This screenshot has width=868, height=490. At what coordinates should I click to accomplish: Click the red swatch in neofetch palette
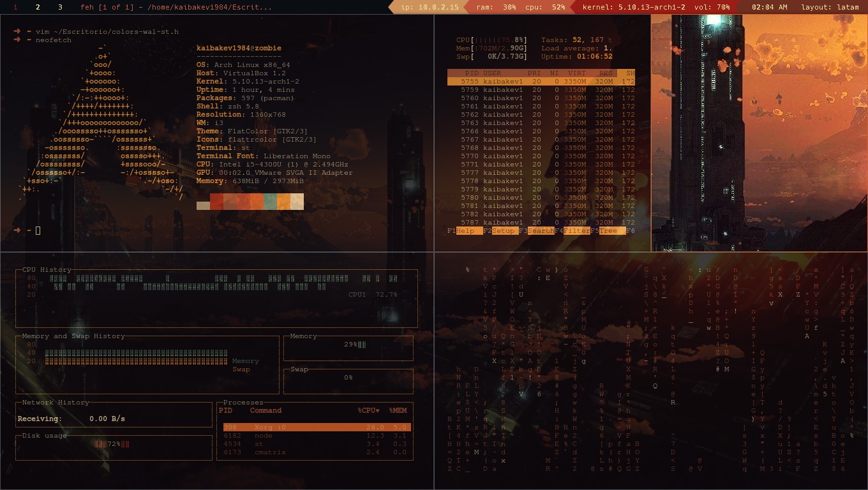(x=217, y=202)
